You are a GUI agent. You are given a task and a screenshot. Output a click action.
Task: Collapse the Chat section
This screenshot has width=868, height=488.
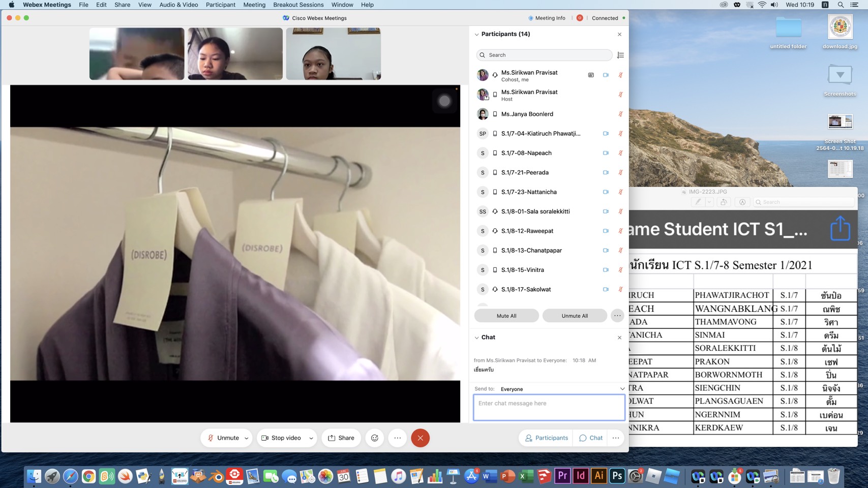pyautogui.click(x=476, y=338)
